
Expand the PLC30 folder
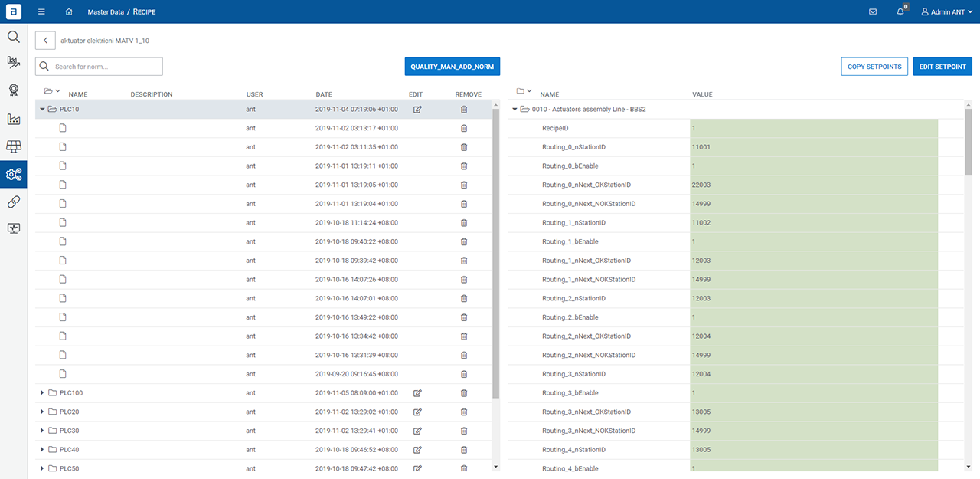pos(42,431)
